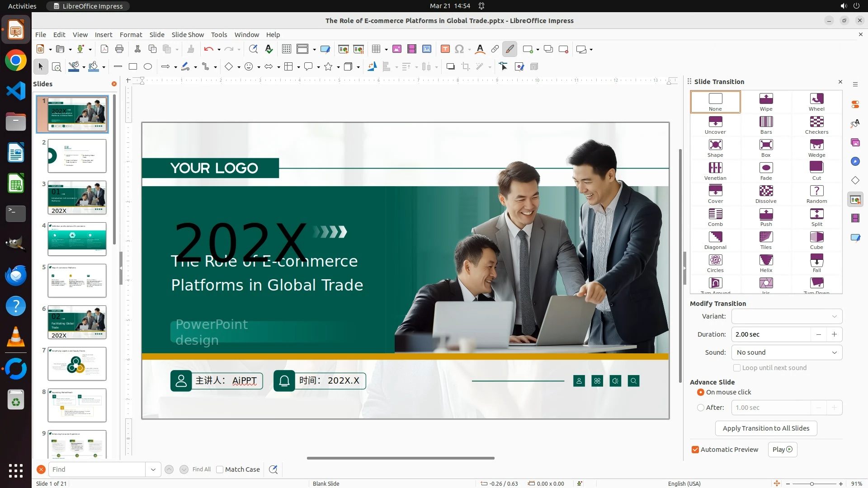Click the Insert Special Character icon

click(x=459, y=49)
